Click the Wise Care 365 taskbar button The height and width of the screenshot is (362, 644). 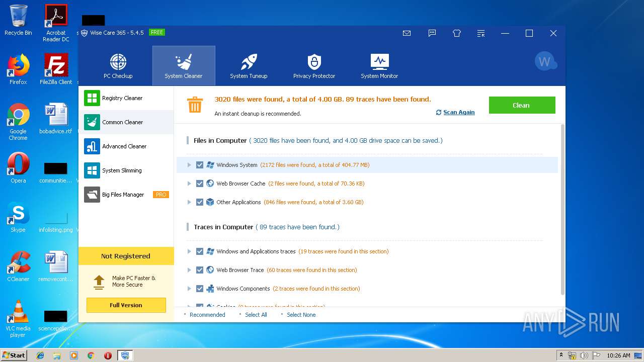coord(125,355)
